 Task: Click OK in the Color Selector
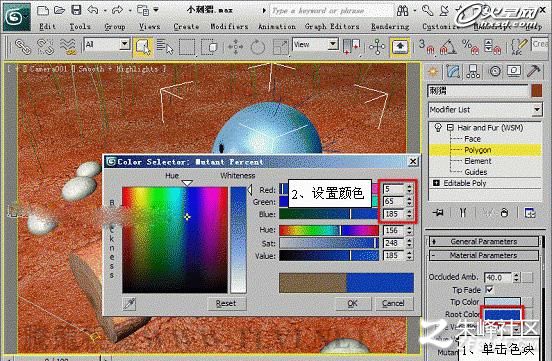point(353,304)
